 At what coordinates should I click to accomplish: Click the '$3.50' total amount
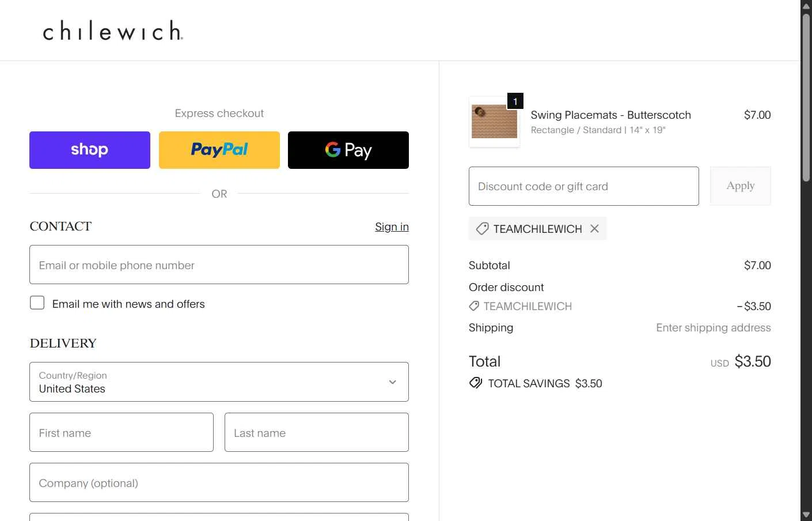[x=753, y=361]
